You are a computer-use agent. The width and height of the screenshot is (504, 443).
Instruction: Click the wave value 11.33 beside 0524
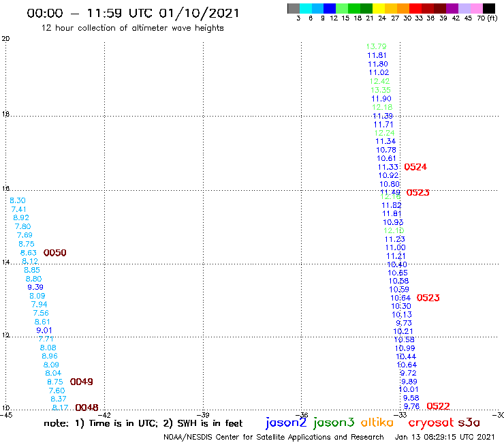[x=388, y=167]
